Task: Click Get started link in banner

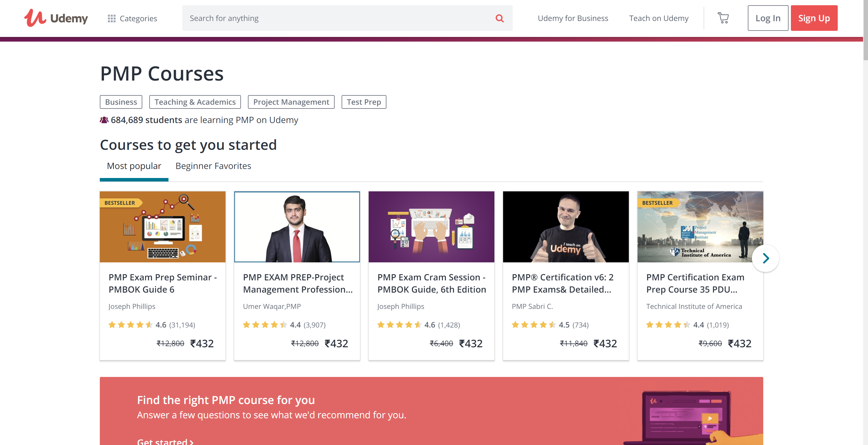Action: 165,441
